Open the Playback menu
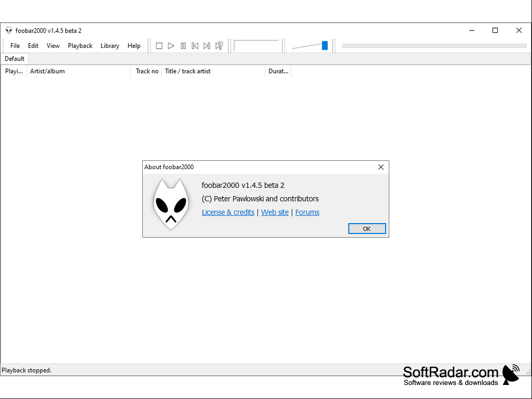 (x=80, y=46)
